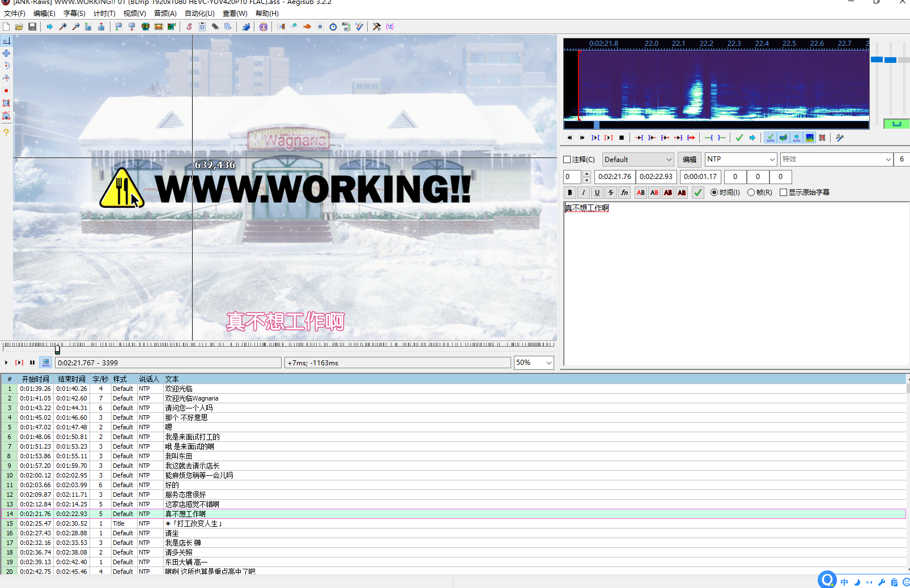Open the 字幕(S) menu
Image resolution: width=910 pixels, height=588 pixels.
tap(74, 13)
